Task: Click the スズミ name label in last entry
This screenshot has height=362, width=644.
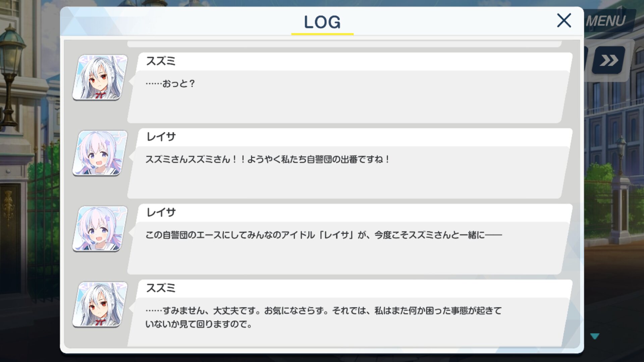Action: (161, 288)
